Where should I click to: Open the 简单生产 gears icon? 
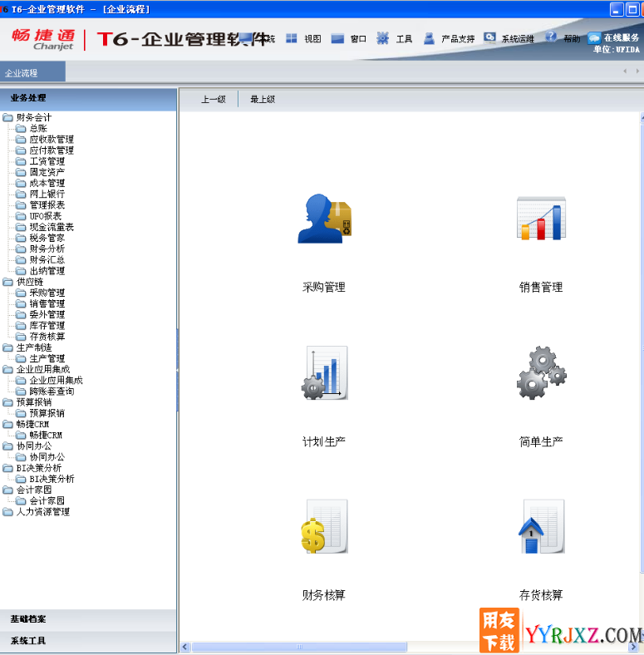click(541, 372)
